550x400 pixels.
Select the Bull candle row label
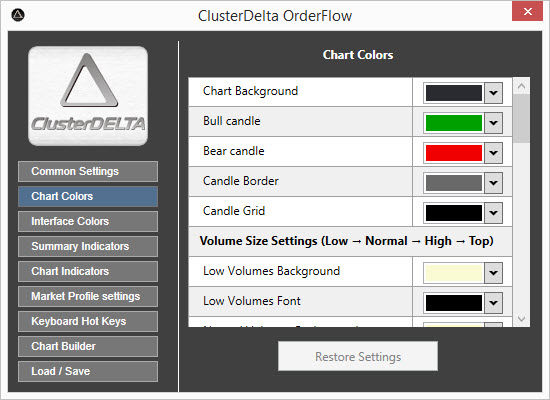pyautogui.click(x=232, y=121)
